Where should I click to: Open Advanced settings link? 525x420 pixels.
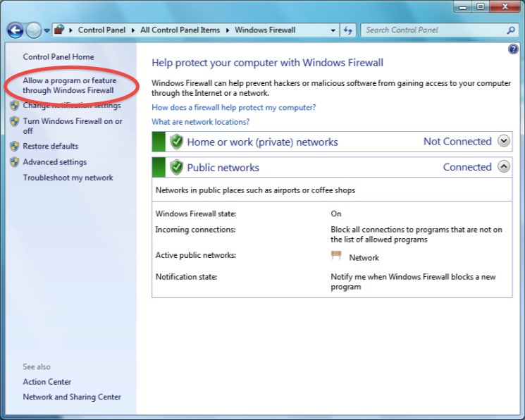pyautogui.click(x=54, y=162)
